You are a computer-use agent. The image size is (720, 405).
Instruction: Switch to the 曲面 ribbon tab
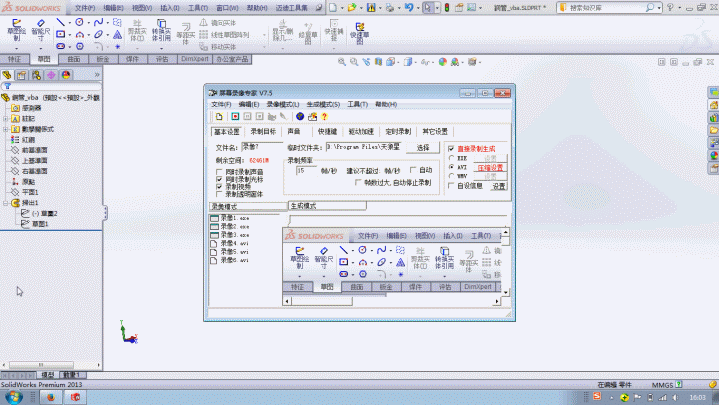[73, 59]
